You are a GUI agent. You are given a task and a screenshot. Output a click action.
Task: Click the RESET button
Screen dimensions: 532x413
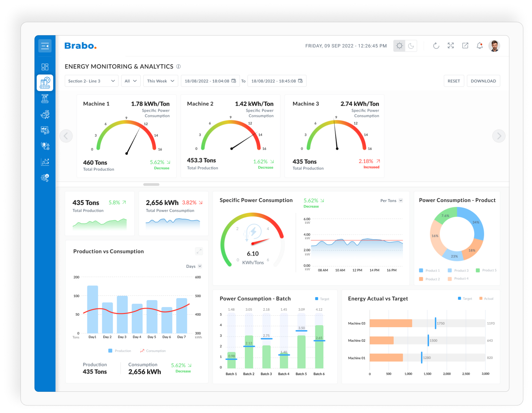tap(454, 81)
